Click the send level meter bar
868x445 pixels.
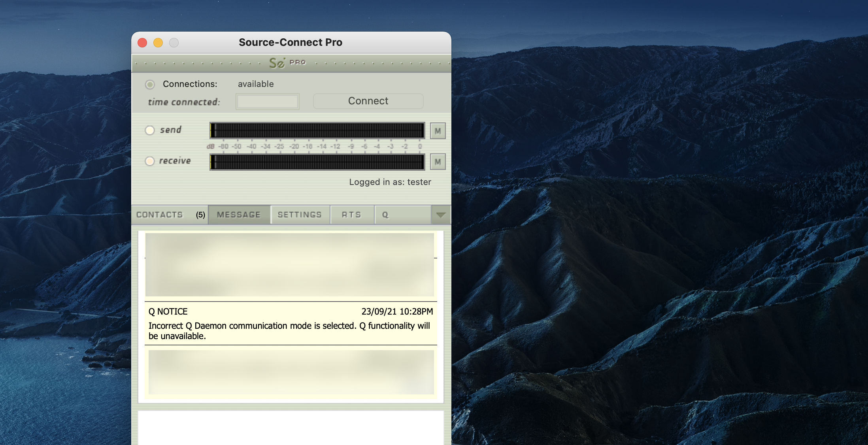click(x=317, y=130)
